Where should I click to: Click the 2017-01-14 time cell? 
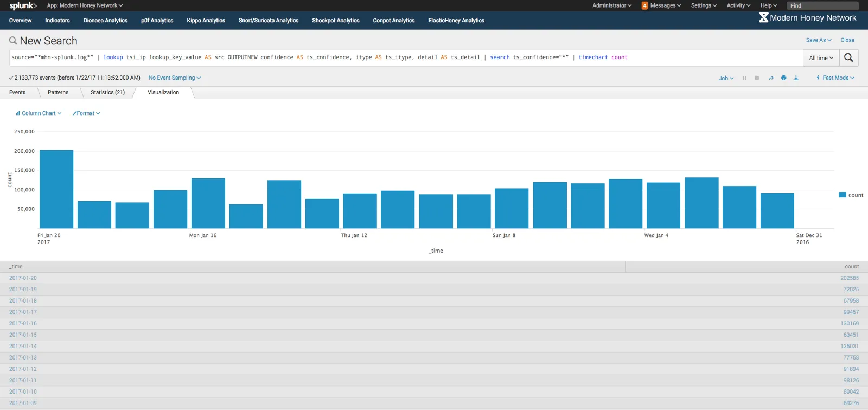(23, 347)
